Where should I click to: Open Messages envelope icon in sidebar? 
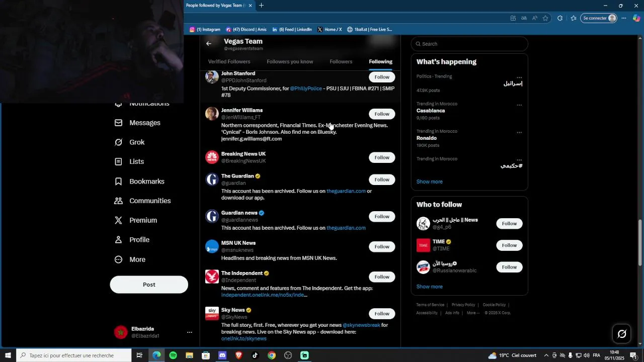click(118, 123)
